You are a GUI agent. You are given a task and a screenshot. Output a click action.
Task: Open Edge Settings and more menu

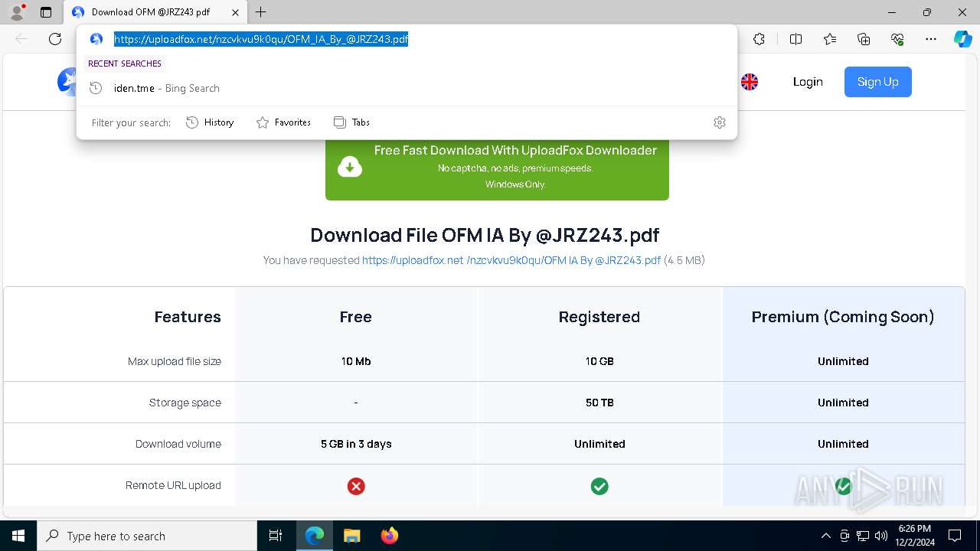click(931, 39)
